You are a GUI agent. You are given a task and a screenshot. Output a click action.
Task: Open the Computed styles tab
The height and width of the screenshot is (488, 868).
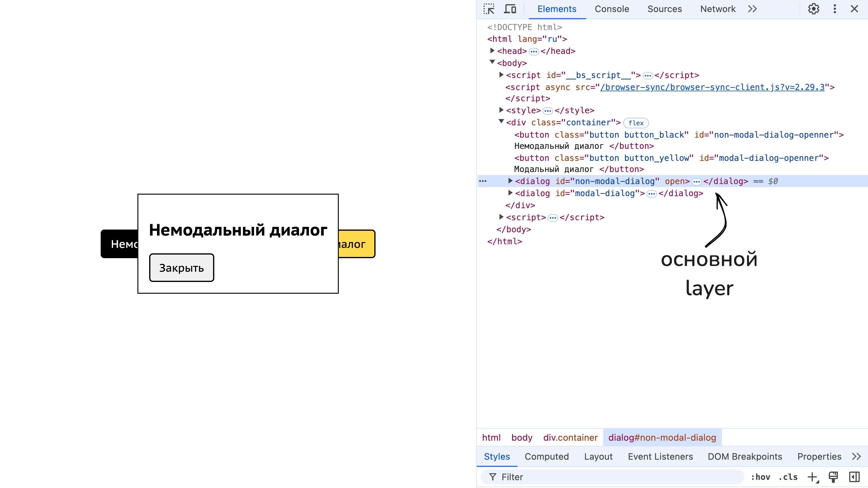click(x=546, y=457)
